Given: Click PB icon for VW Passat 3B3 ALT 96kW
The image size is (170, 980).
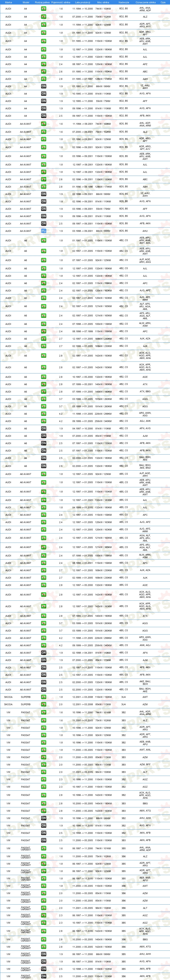Looking at the screenshot, I should pos(43,772).
